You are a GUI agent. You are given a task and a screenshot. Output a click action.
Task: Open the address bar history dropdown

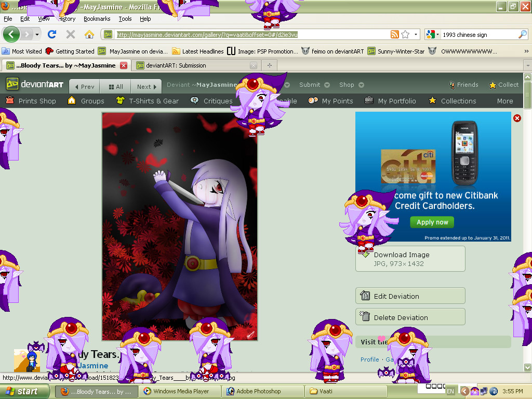coord(416,34)
